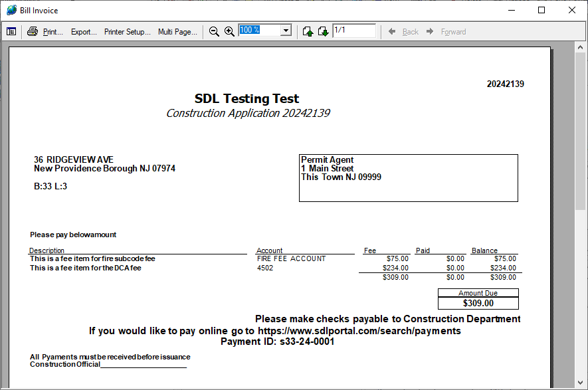Click the Back arrow icon
Viewport: 588px width, 390px height.
click(x=392, y=31)
